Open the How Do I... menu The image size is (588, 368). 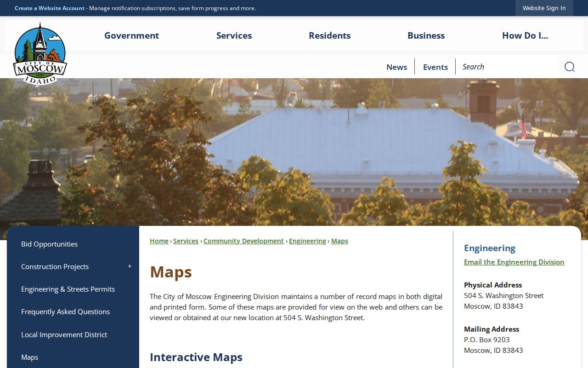525,35
